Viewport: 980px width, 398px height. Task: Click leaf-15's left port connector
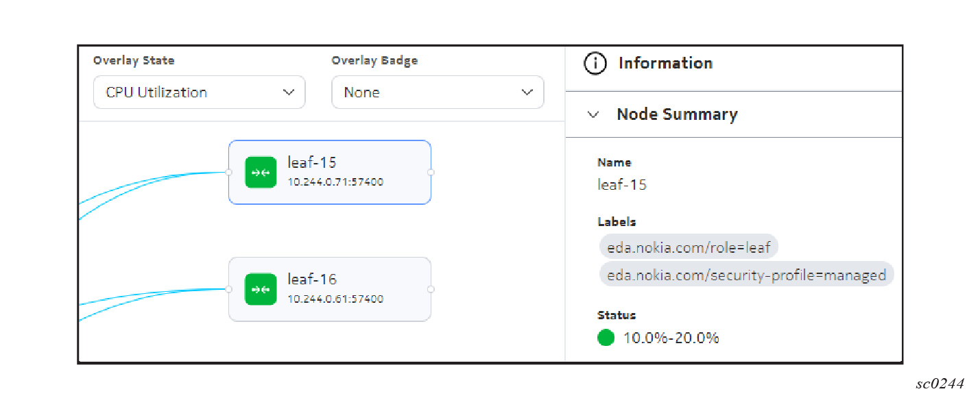[x=229, y=173]
